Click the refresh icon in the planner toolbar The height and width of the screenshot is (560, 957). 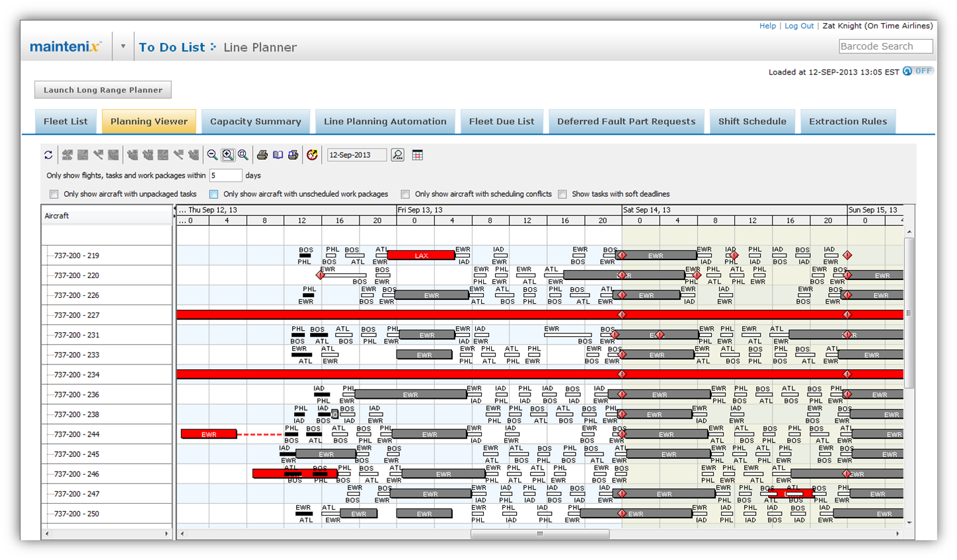point(48,155)
